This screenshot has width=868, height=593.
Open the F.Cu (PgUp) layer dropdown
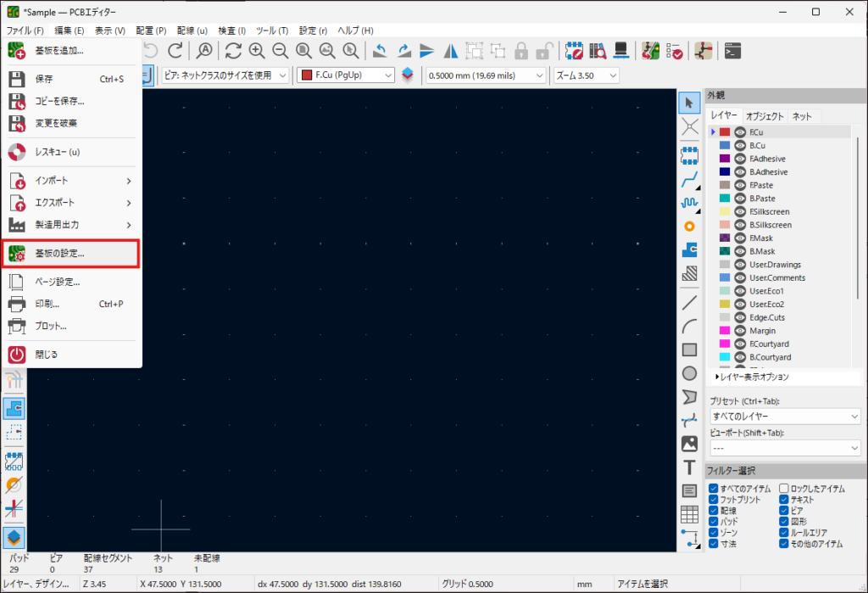coord(346,76)
